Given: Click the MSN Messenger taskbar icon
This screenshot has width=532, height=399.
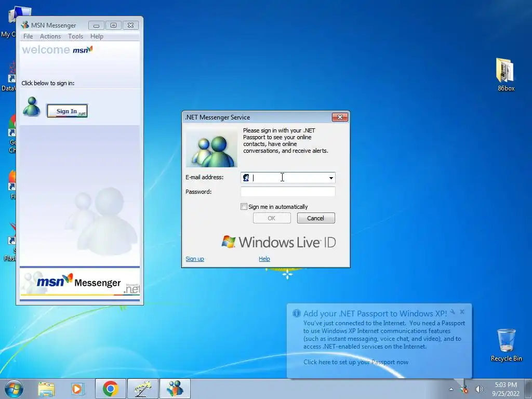Looking at the screenshot, I should [175, 389].
